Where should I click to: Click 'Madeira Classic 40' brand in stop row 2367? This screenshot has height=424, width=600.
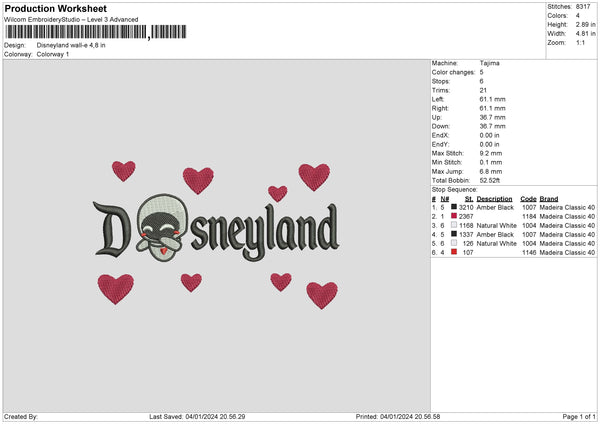coord(567,217)
